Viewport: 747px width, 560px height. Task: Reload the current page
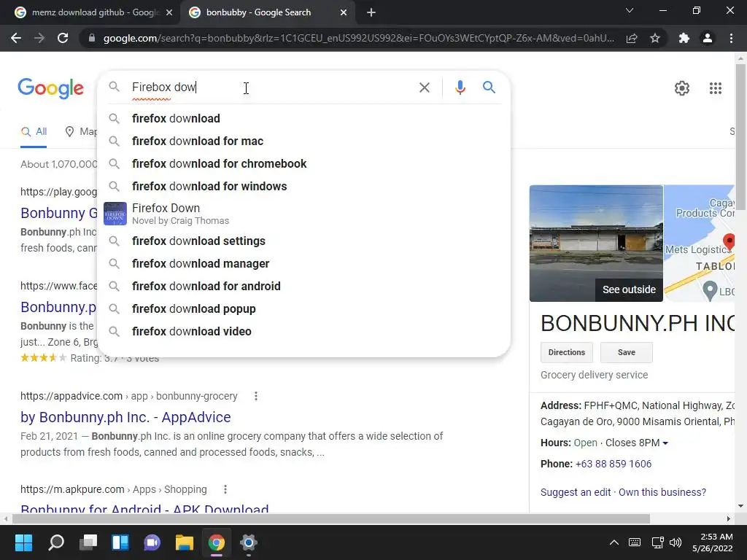(x=63, y=38)
